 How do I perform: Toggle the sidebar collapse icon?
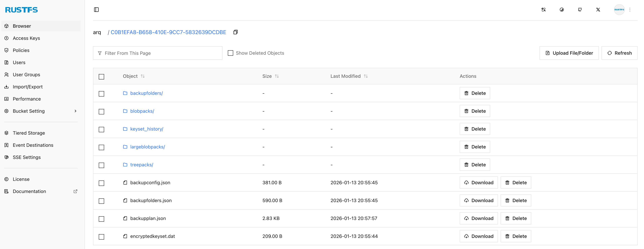click(96, 9)
